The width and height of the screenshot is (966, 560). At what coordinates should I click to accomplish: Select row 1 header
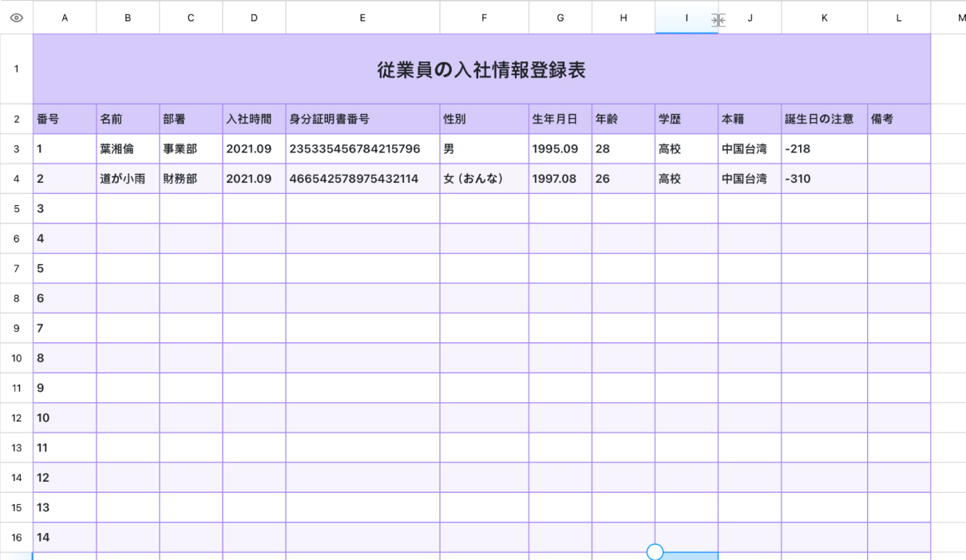[x=16, y=69]
